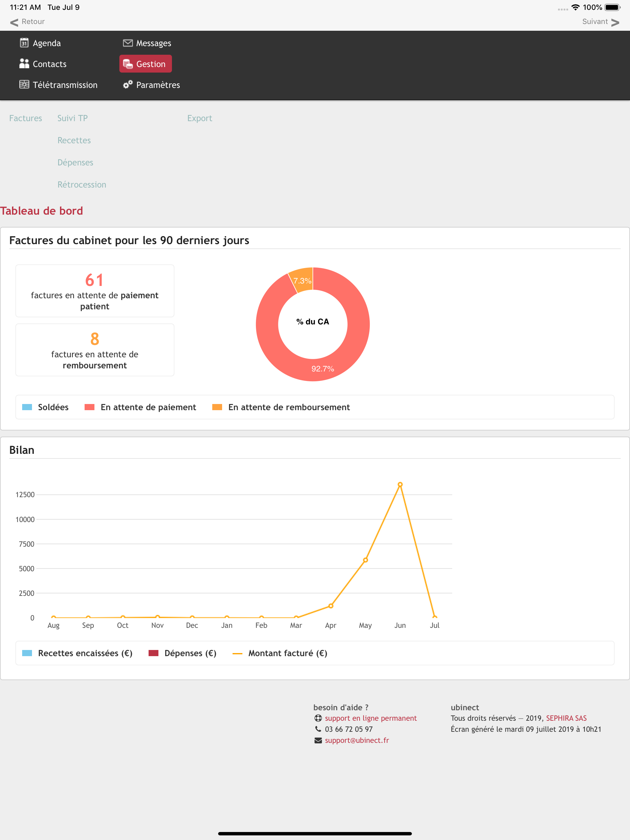Screen dimensions: 630x840
Task: Open the Export menu item
Action: click(x=199, y=118)
